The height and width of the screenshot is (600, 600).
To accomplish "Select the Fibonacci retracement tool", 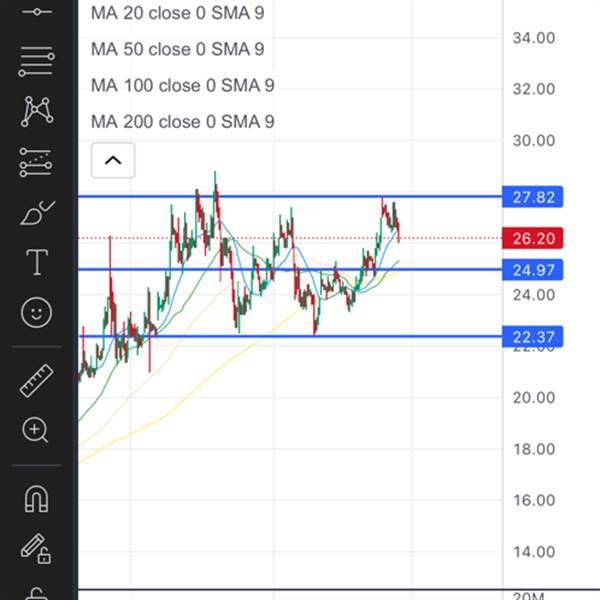I will tap(36, 62).
